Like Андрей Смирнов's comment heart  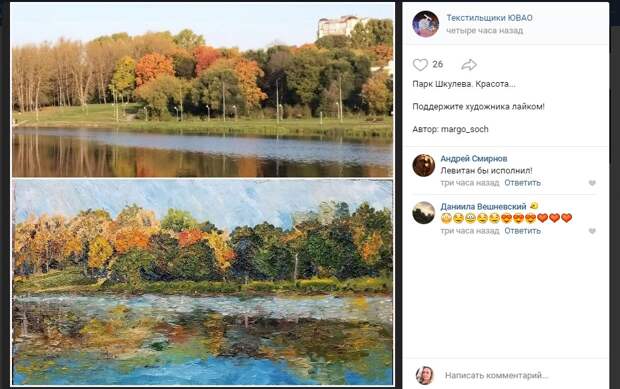tap(592, 183)
